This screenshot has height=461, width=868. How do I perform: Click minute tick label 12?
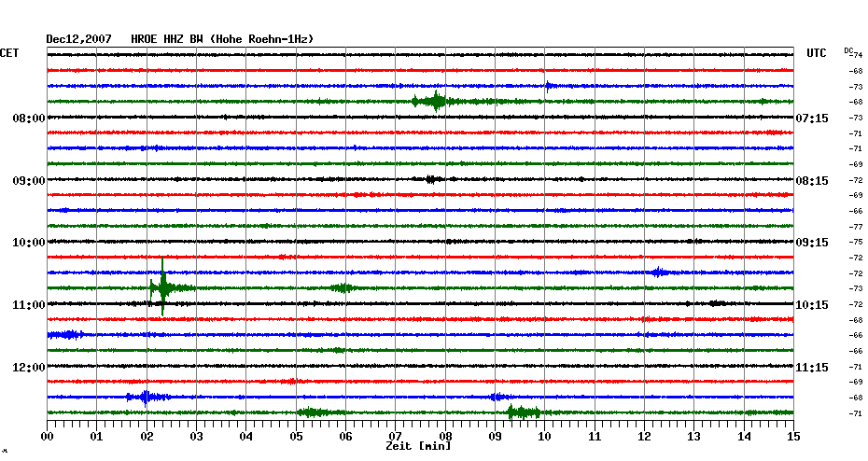click(644, 437)
